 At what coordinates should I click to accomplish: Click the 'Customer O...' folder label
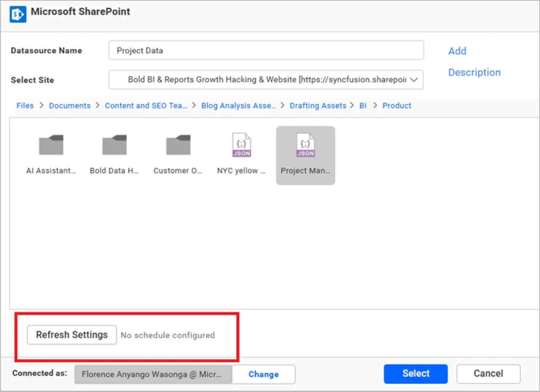click(x=178, y=171)
